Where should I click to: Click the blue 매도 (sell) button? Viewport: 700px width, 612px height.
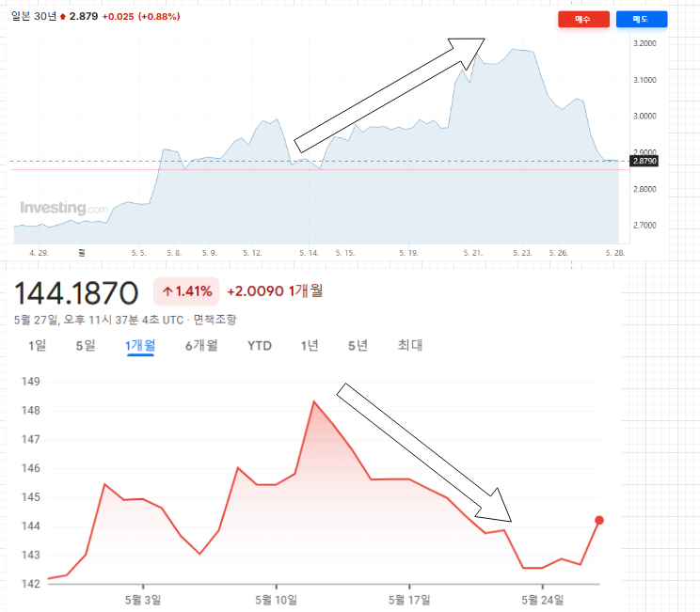coord(642,19)
